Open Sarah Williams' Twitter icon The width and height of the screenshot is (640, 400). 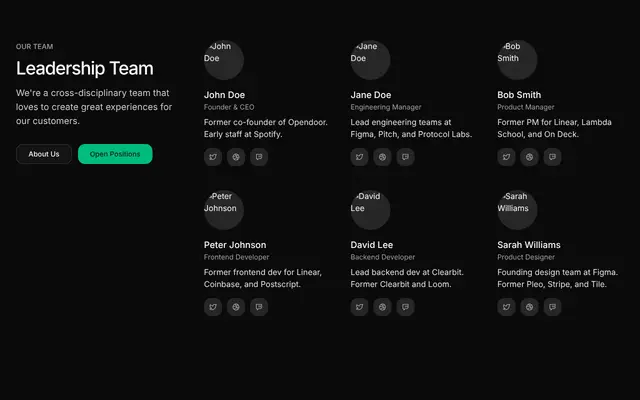[x=507, y=307]
